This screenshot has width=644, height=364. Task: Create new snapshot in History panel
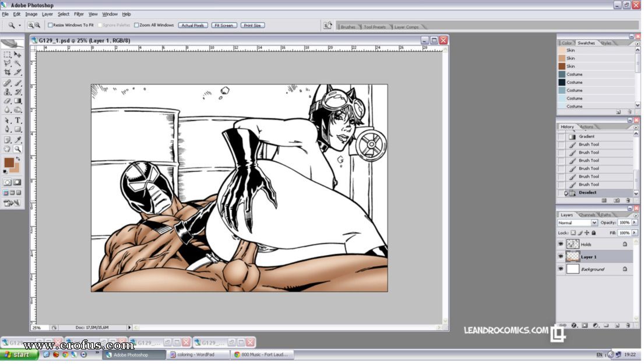tap(617, 201)
